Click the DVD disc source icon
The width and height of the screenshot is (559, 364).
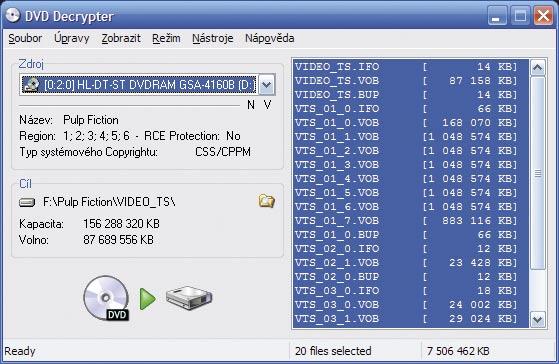[106, 298]
